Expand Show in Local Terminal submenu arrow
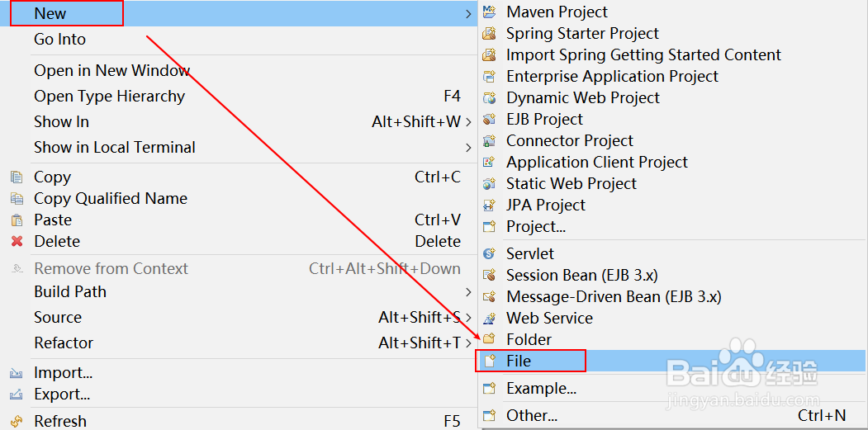This screenshot has height=430, width=868. pos(468,148)
